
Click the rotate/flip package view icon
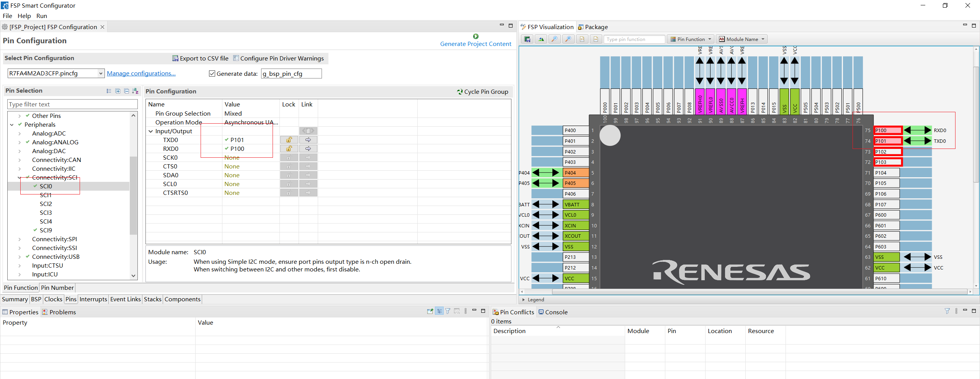pos(541,39)
